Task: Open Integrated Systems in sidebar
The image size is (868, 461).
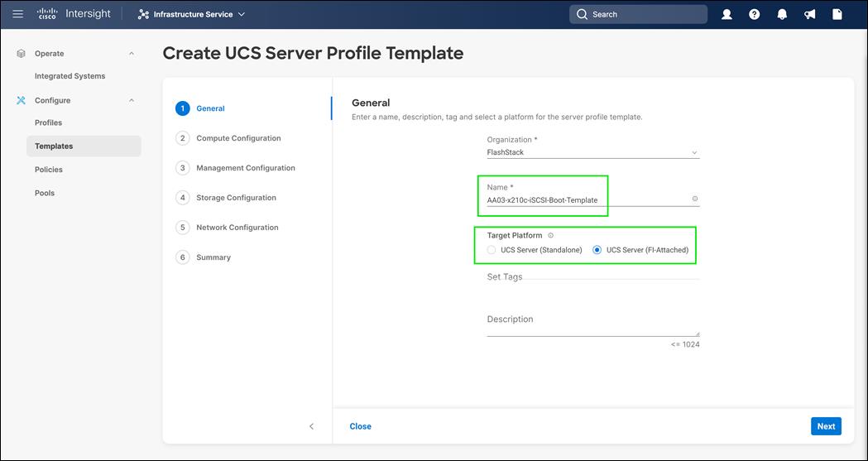Action: 70,76
